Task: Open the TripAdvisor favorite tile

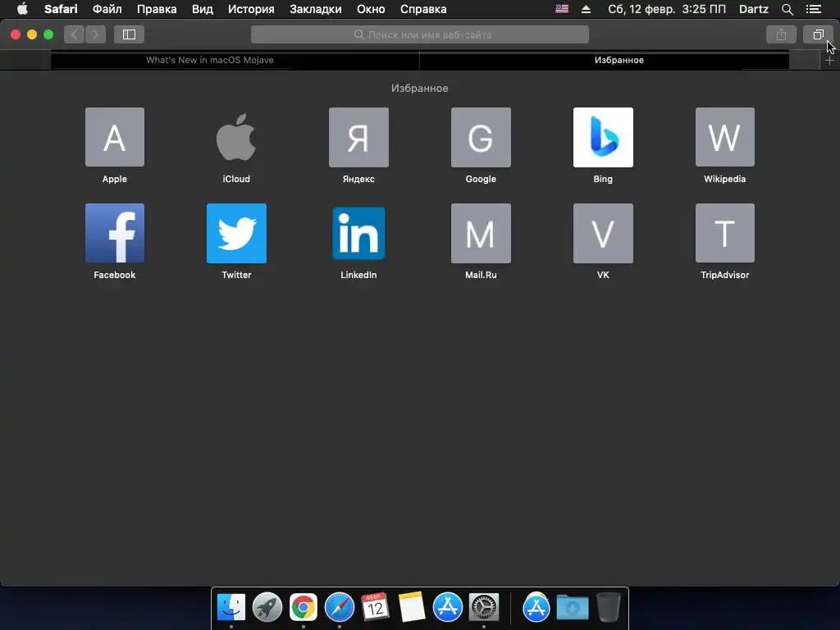Action: (725, 233)
